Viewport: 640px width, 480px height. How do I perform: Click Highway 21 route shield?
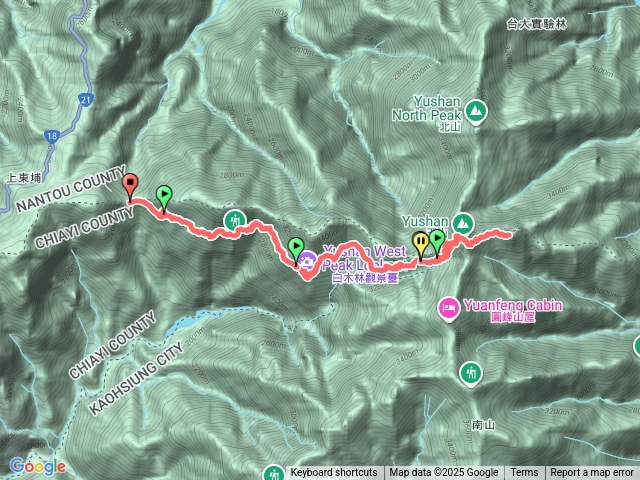(x=86, y=99)
